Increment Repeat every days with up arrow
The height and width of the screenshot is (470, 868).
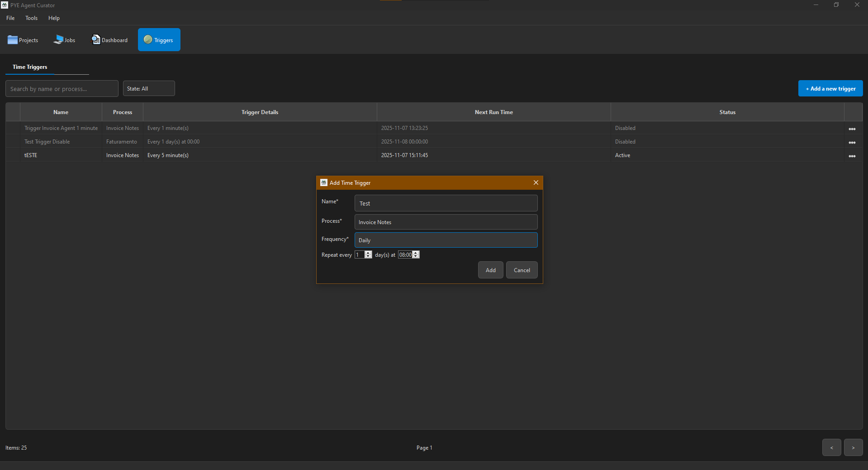tap(369, 253)
